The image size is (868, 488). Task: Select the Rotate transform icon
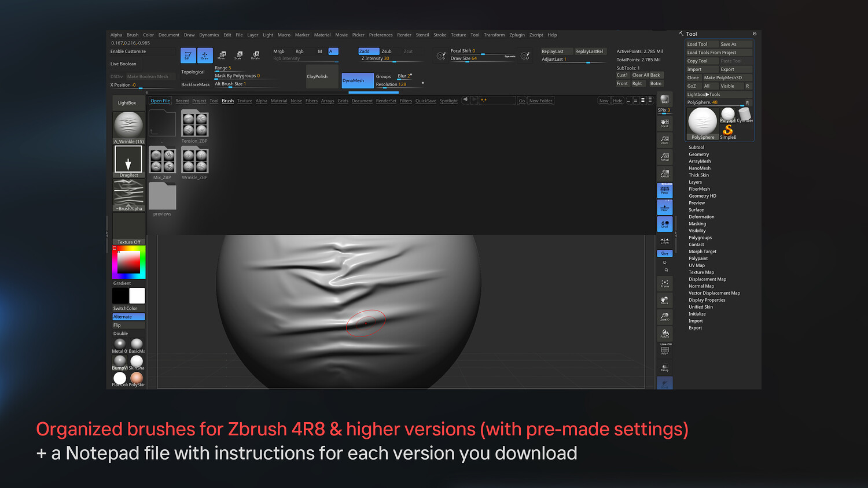click(255, 55)
